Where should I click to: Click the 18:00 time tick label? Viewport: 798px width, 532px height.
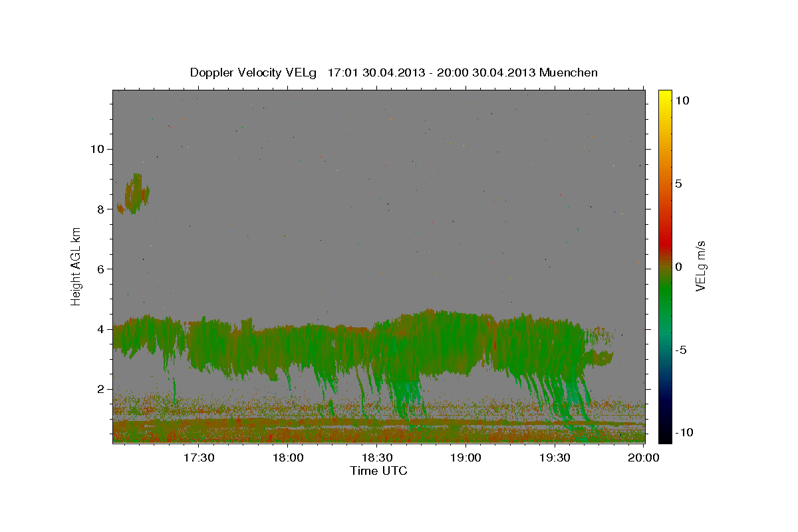point(288,458)
